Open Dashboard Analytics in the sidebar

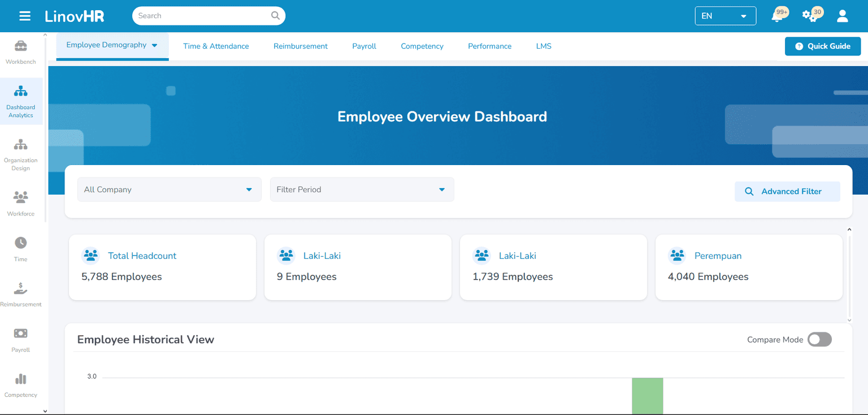pos(21,102)
